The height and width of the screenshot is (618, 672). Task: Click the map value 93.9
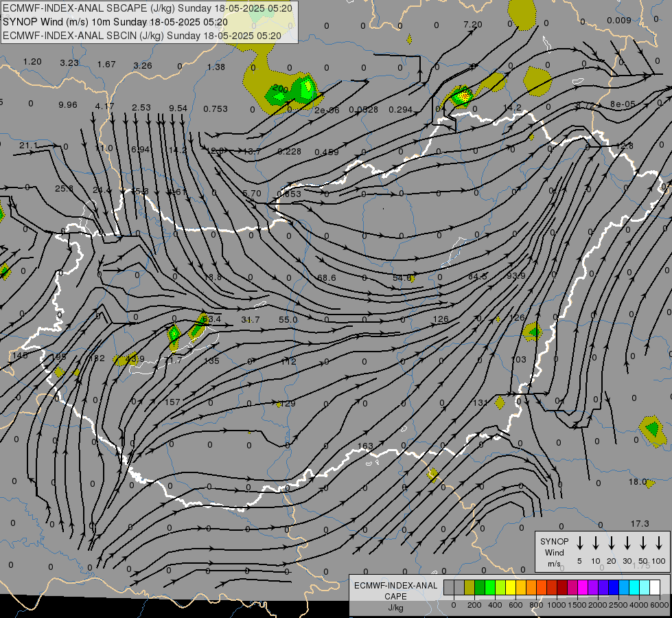(x=515, y=275)
